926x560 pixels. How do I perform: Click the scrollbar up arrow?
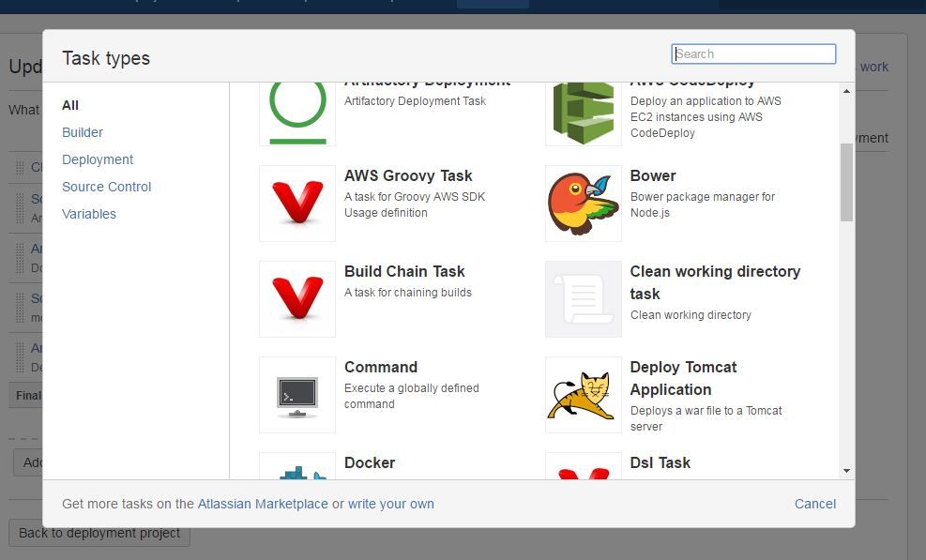[x=847, y=91]
